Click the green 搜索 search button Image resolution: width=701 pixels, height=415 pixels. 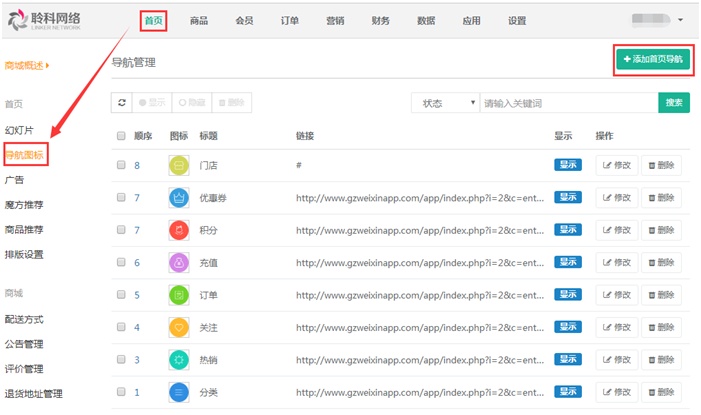(x=673, y=103)
